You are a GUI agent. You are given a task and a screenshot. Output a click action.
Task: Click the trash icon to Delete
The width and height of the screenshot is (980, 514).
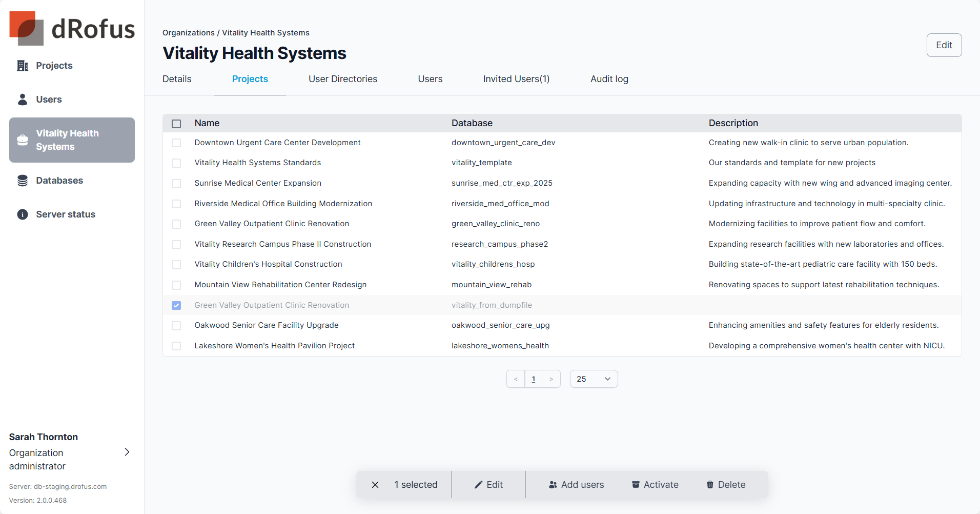pos(710,485)
